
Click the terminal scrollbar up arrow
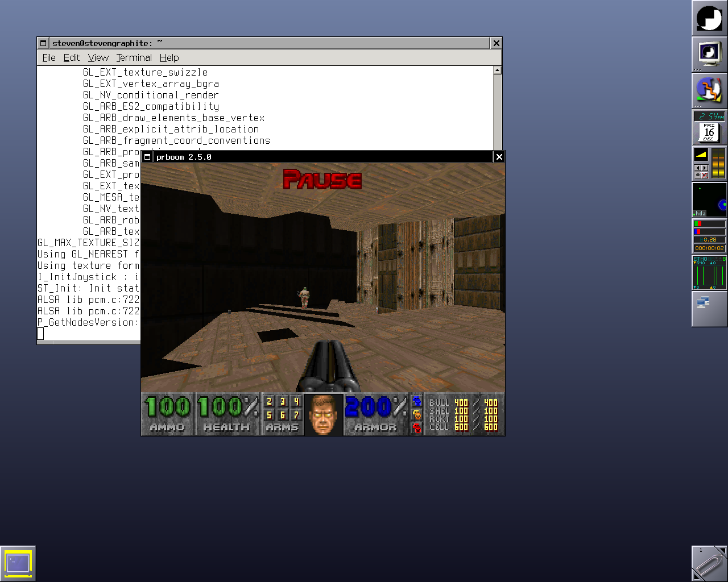click(x=498, y=70)
